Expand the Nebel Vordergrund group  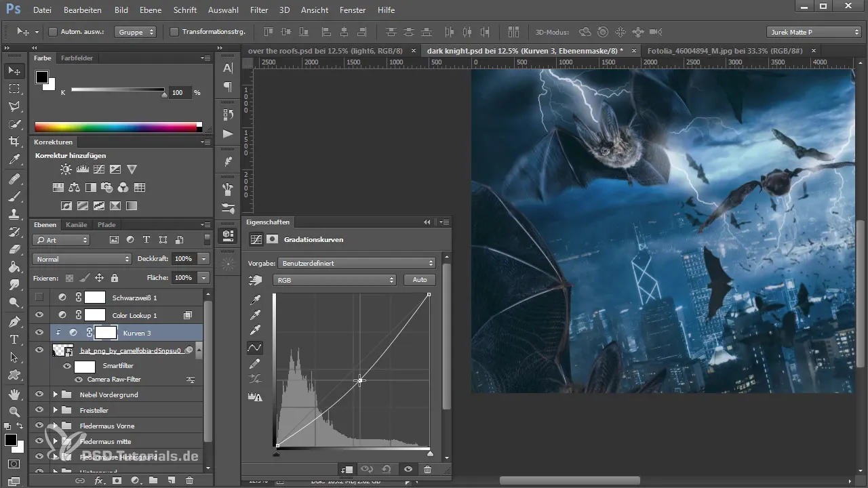pyautogui.click(x=55, y=394)
